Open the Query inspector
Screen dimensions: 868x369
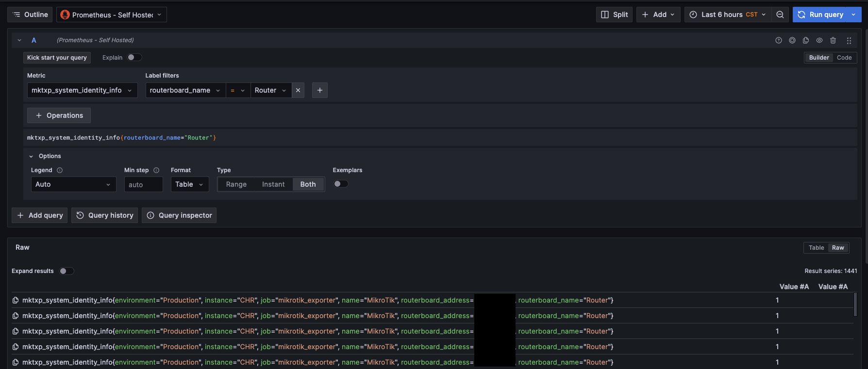coord(179,215)
